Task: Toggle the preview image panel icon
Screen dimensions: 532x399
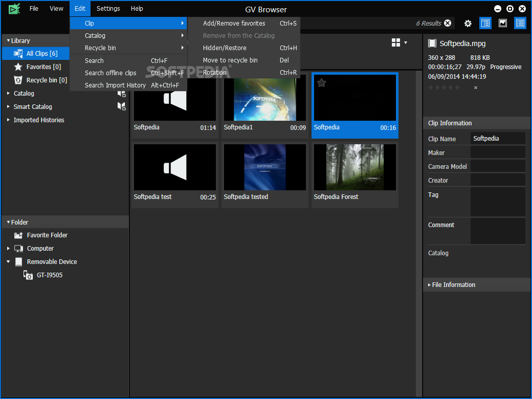Action: [503, 23]
